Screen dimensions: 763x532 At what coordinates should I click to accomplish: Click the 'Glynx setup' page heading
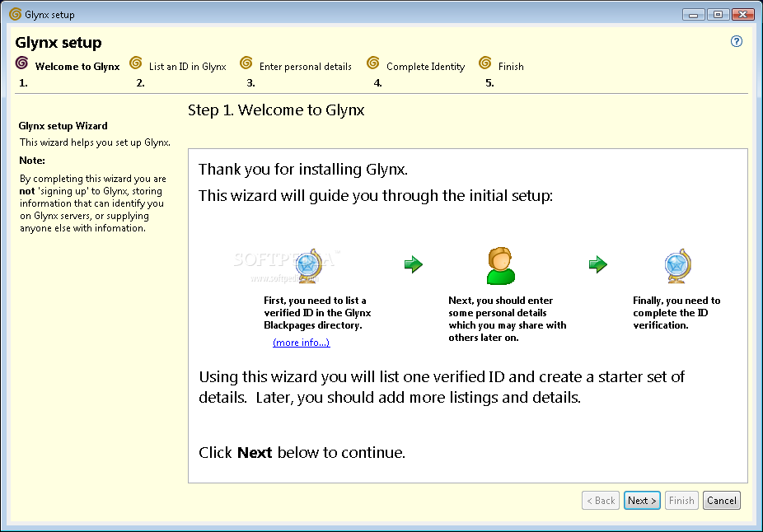(x=59, y=43)
